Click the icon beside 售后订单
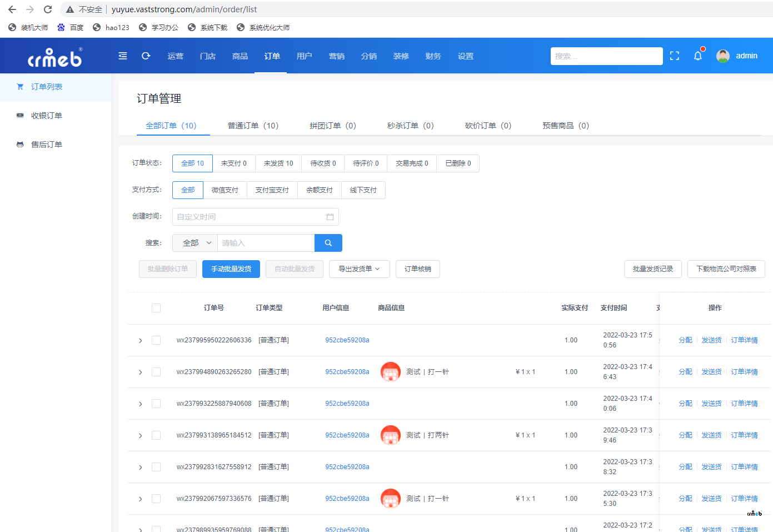 (x=20, y=145)
